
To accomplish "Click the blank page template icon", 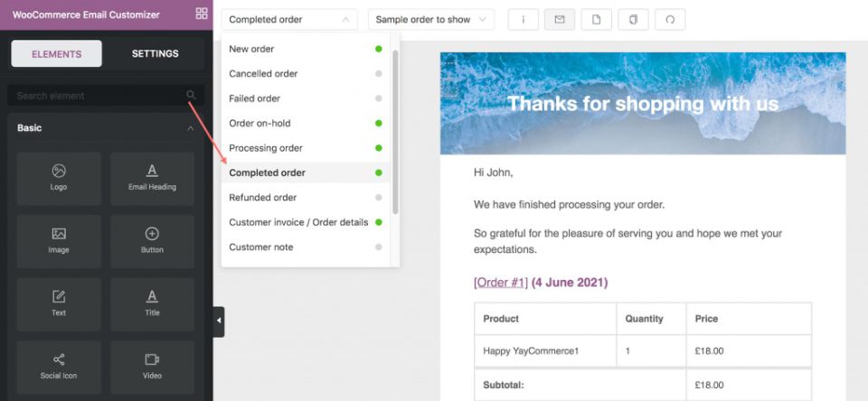I will click(597, 19).
